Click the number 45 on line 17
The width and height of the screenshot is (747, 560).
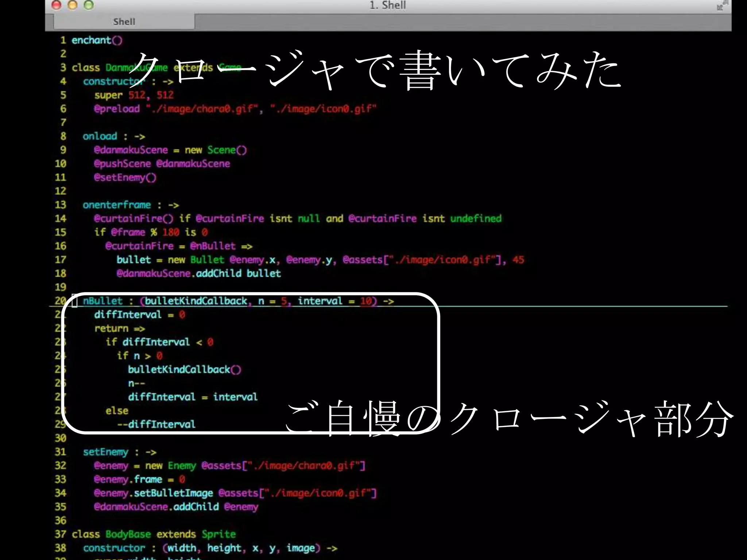tap(518, 260)
